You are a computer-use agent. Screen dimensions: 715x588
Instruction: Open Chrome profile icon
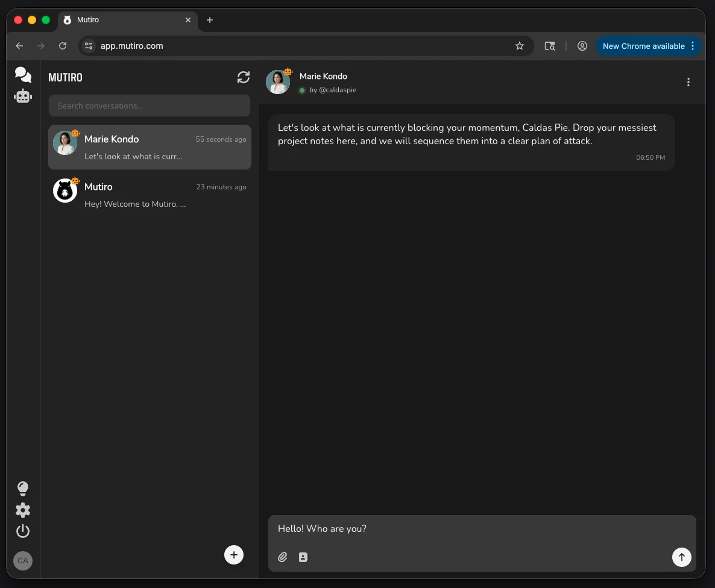pos(582,46)
